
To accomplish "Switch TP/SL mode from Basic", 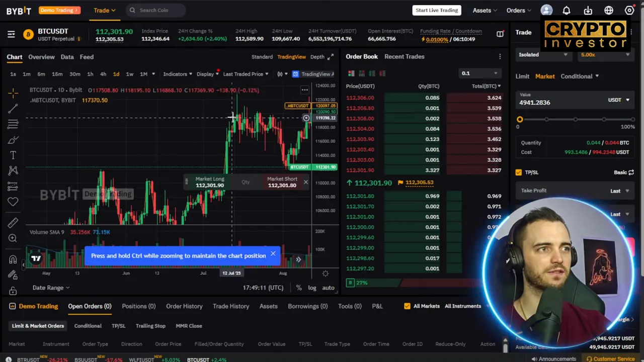I will point(624,172).
